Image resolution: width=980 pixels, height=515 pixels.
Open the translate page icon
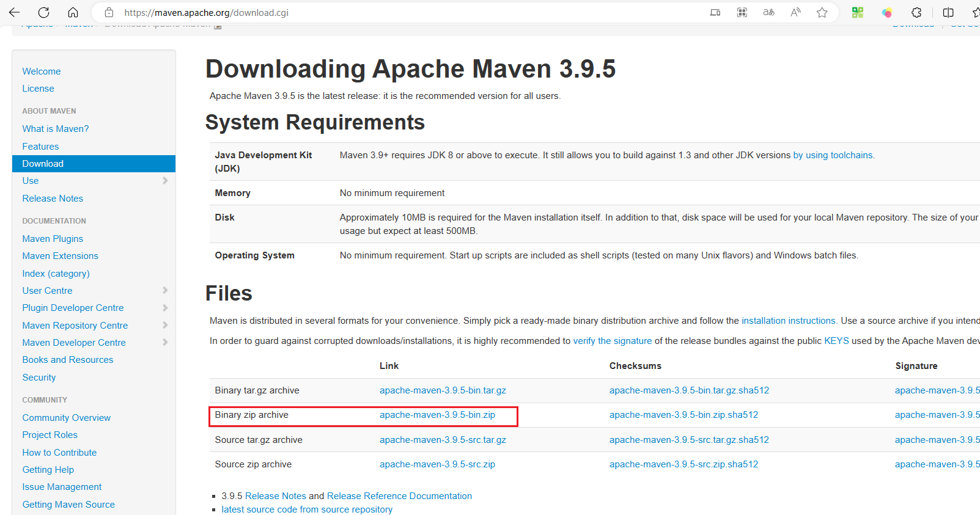tap(768, 12)
